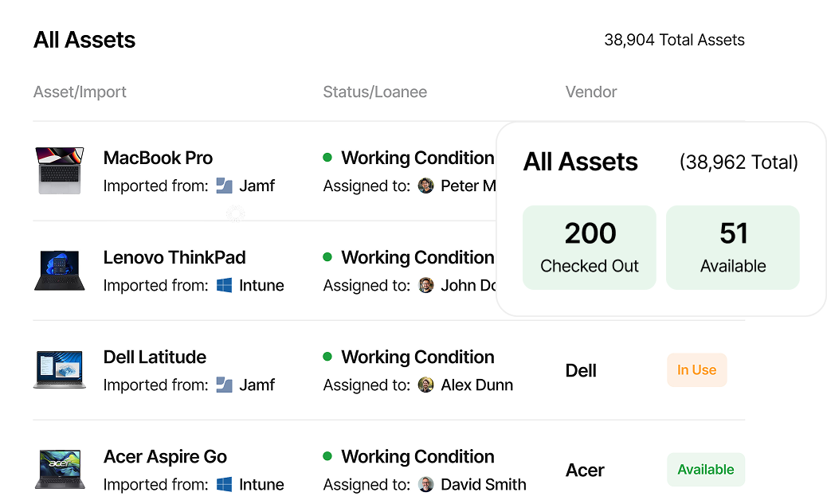Image resolution: width=827 pixels, height=504 pixels.
Task: Open the Vendor column sorting dropdown
Action: click(590, 92)
